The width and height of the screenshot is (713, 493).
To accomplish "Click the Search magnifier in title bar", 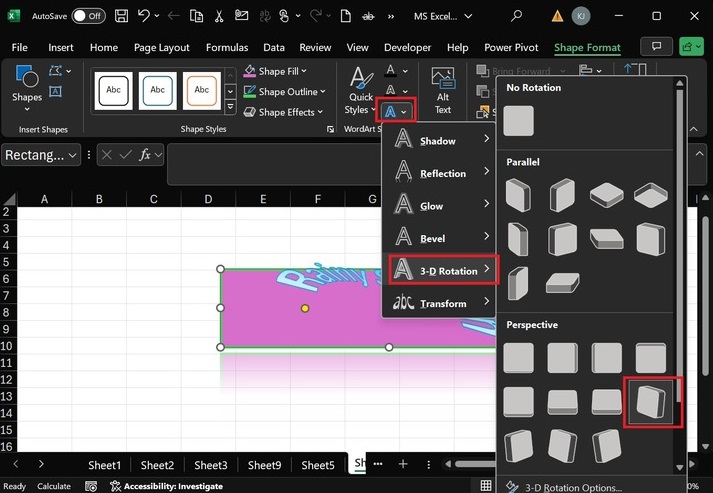I will pyautogui.click(x=517, y=16).
